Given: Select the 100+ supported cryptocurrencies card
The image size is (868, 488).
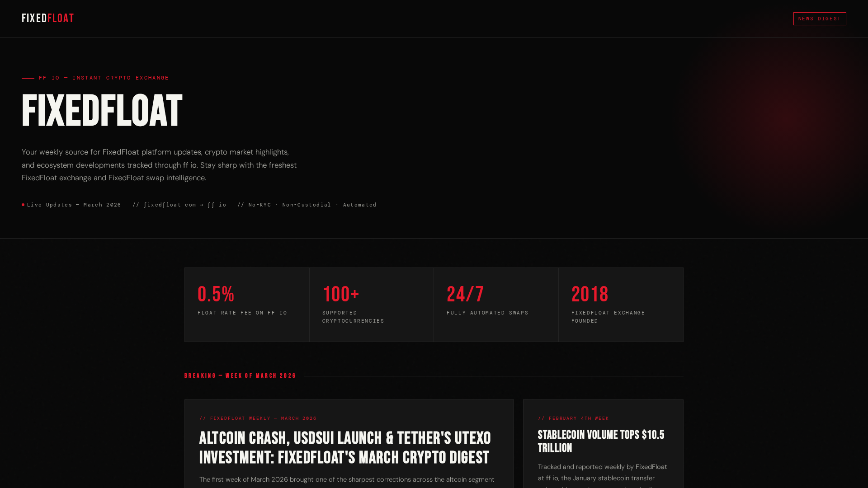Looking at the screenshot, I should [x=372, y=305].
